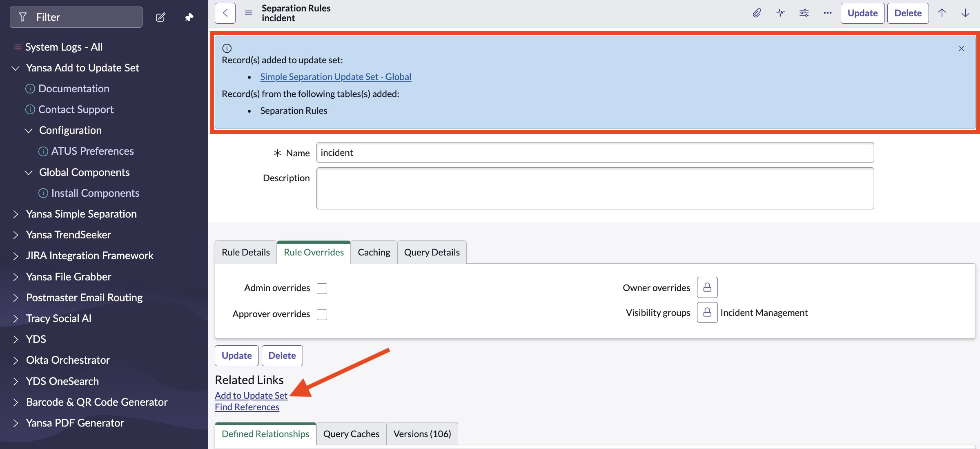Pin the navigator with the pushpin icon
Screen dimensions: 980x449
(189, 17)
